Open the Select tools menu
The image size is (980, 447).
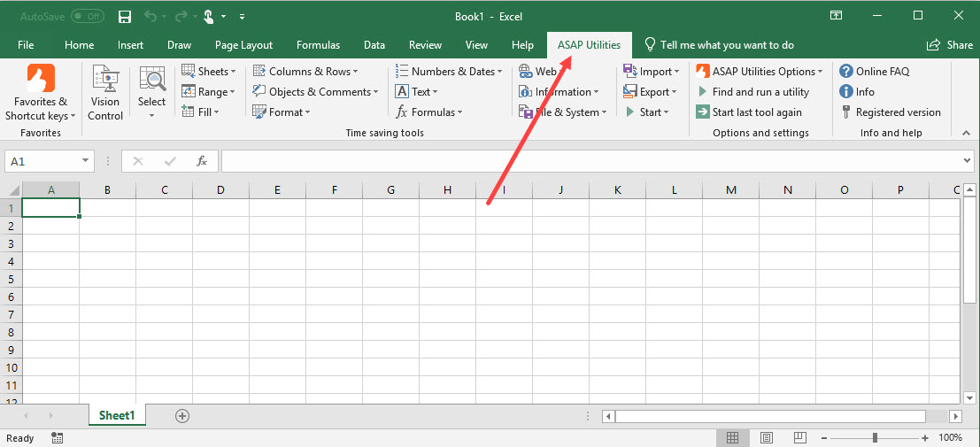pos(152,93)
